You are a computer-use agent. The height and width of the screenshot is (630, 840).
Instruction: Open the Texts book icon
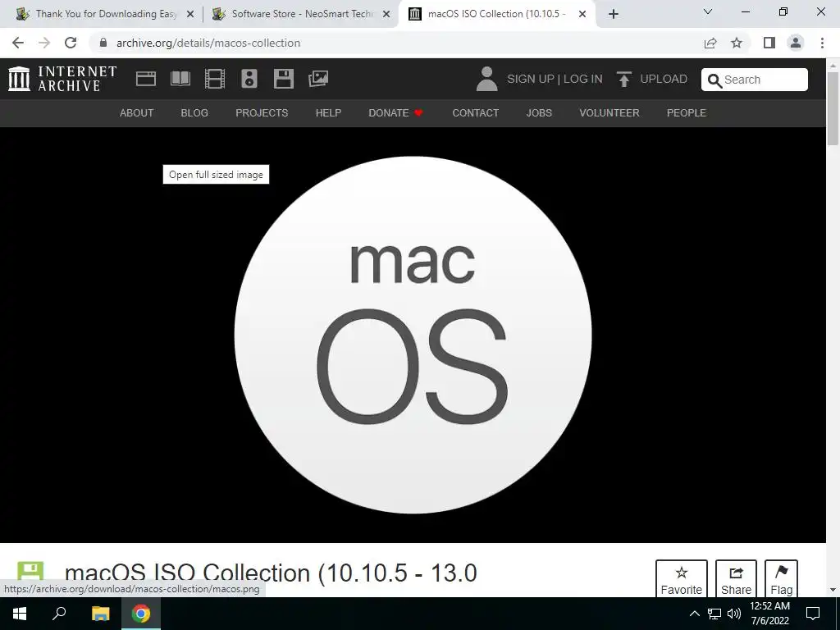(x=180, y=79)
